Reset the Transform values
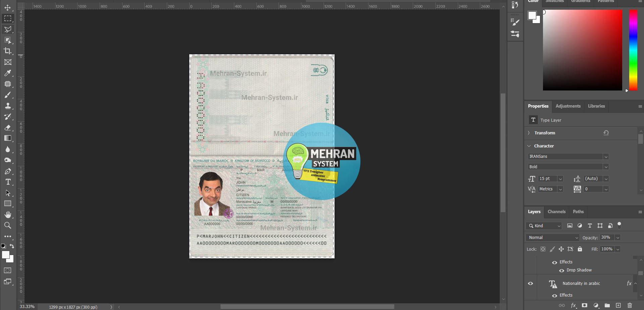 click(606, 133)
